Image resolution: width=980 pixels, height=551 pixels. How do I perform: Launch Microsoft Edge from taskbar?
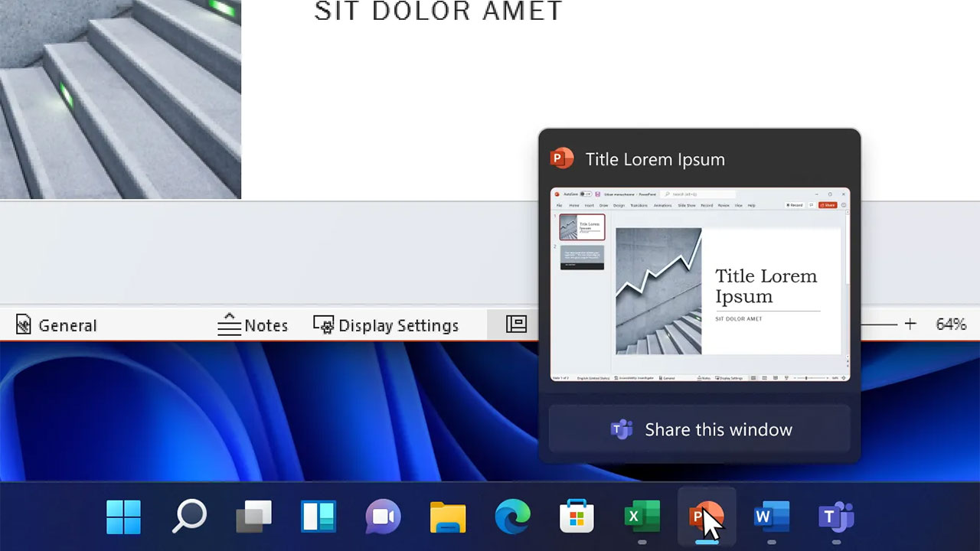(513, 517)
